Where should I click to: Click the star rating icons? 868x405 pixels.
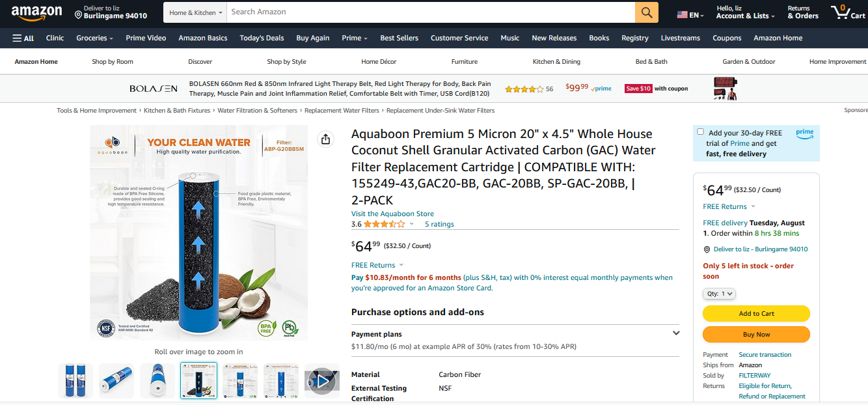click(x=384, y=224)
